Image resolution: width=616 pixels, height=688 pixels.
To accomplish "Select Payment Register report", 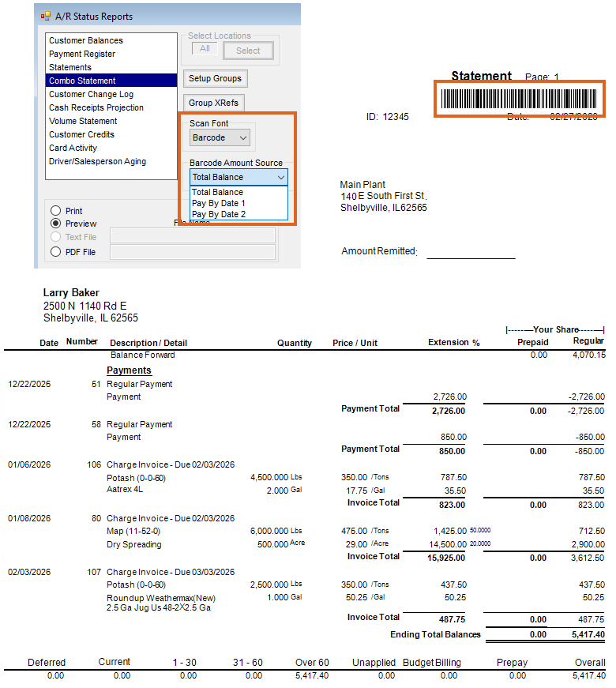I will pos(82,54).
